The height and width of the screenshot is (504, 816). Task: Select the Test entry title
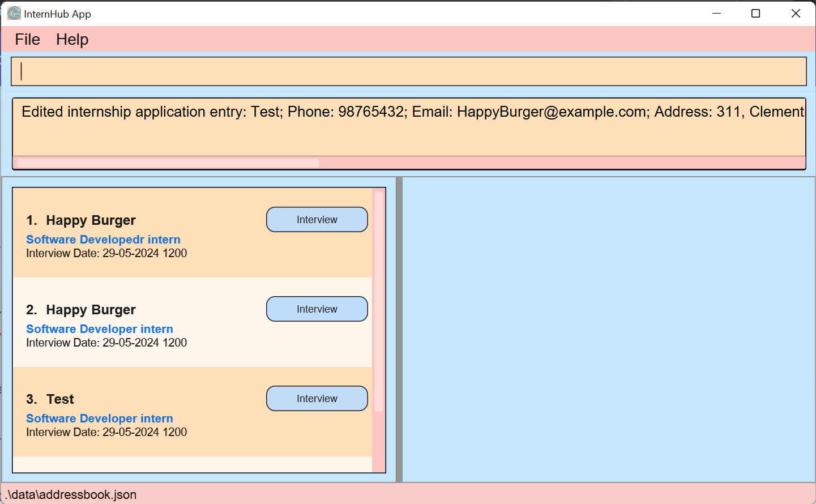click(x=60, y=399)
